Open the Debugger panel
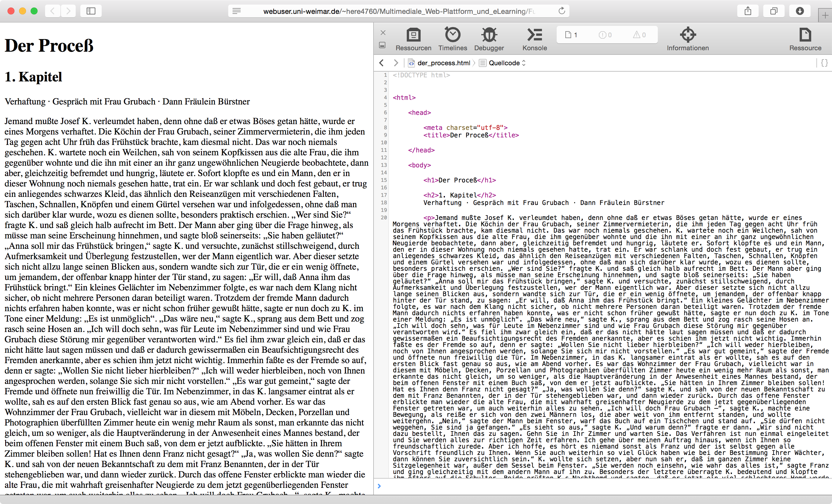This screenshot has height=504, width=832. click(x=489, y=40)
